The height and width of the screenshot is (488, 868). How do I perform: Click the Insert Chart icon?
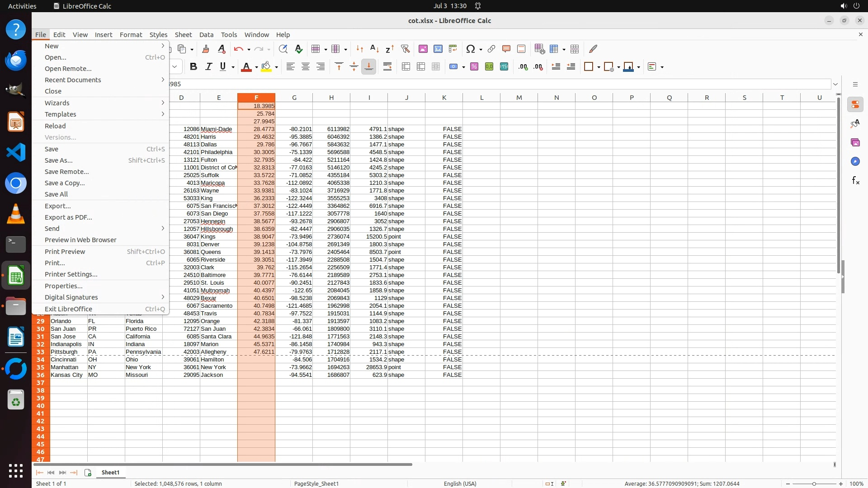438,49
